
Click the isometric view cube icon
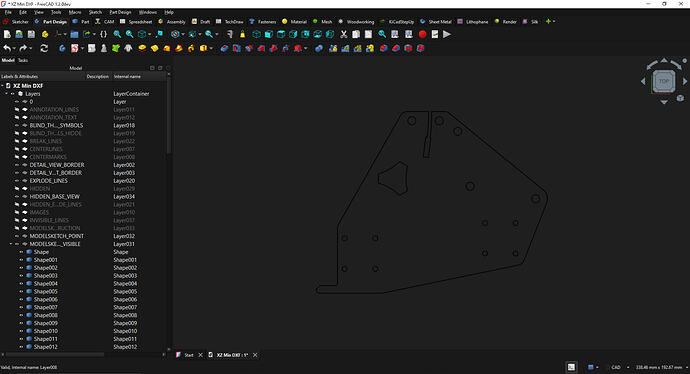pyautogui.click(x=257, y=34)
